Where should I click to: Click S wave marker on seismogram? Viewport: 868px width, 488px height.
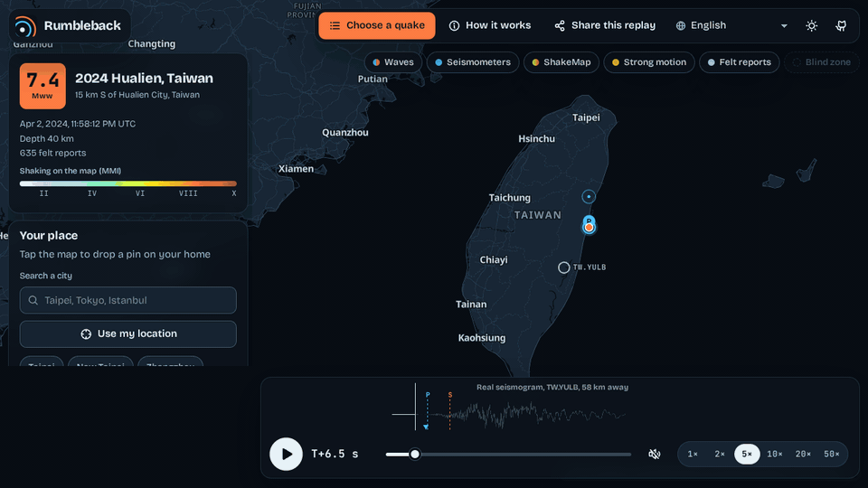[450, 395]
